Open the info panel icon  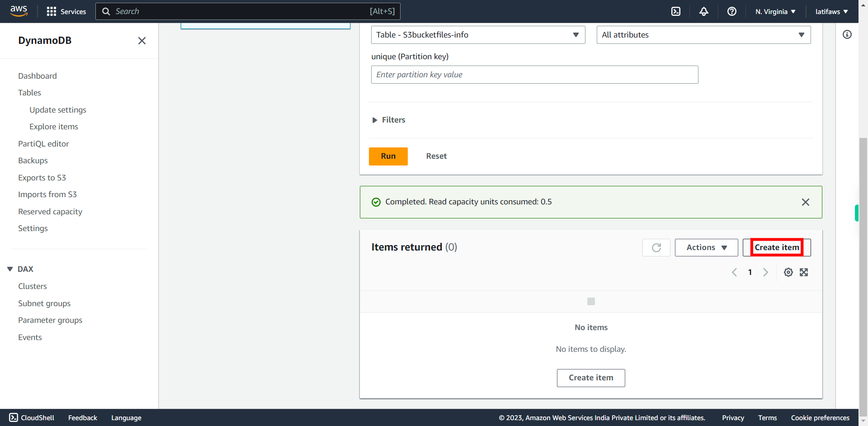tap(847, 34)
